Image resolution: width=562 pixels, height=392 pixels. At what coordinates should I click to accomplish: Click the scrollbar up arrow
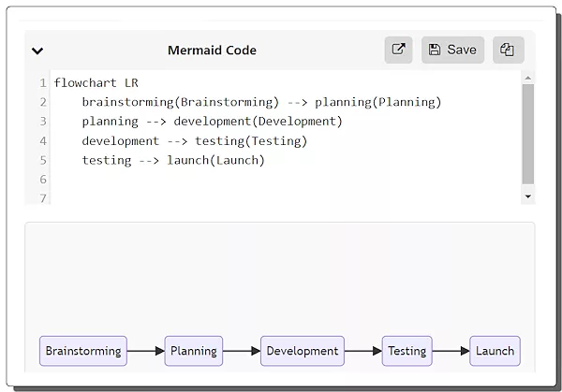click(527, 78)
